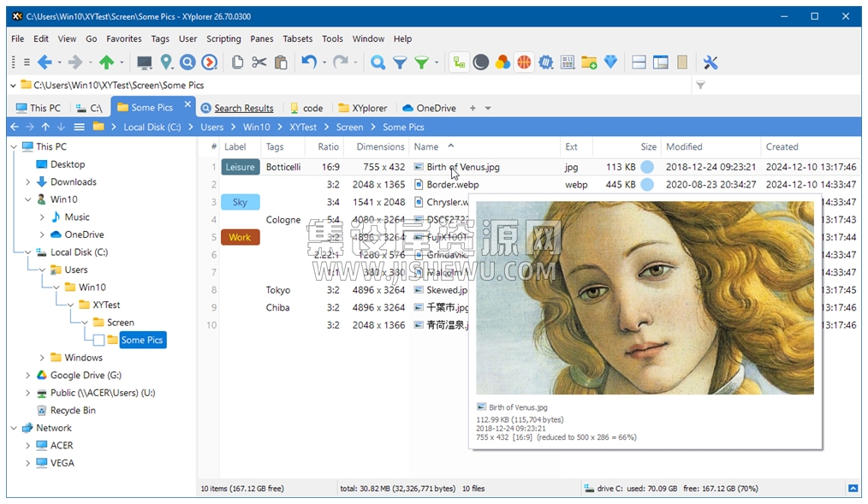Expand the Downloads tree node
Image resolution: width=868 pixels, height=504 pixels.
(x=27, y=182)
